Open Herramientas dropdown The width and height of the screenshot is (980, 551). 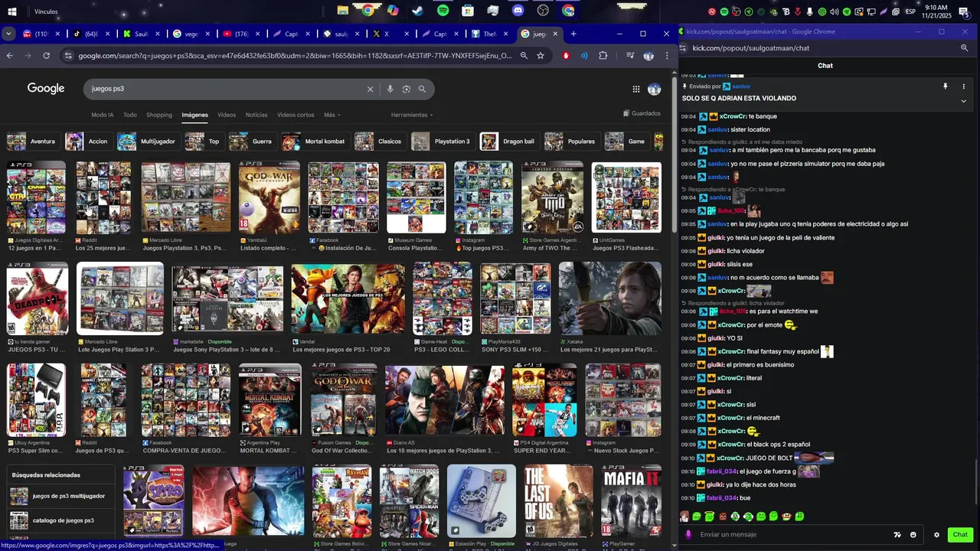[412, 115]
